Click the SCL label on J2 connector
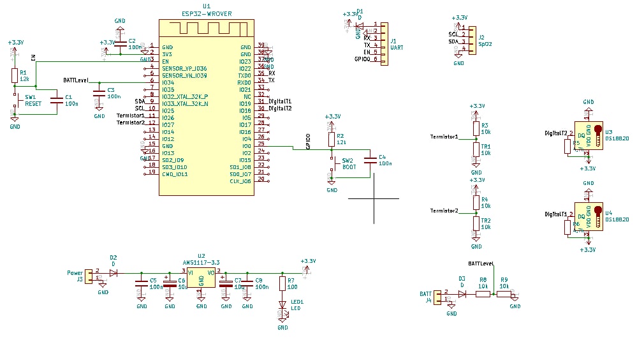The image size is (644, 349). (x=453, y=34)
